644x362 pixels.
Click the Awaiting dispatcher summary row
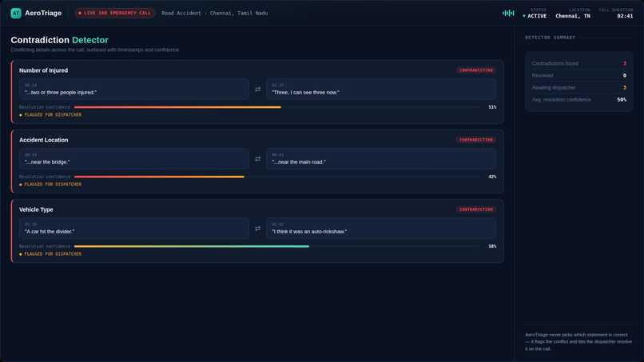[x=578, y=88]
